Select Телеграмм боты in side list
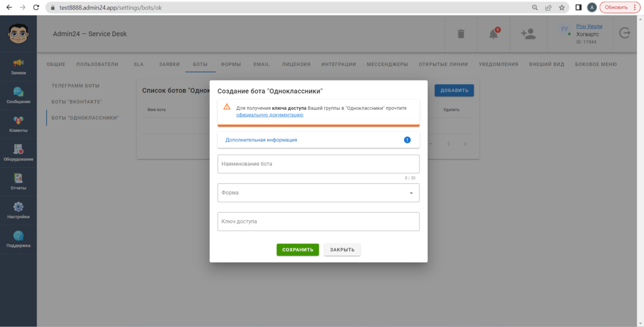Screen dimensions: 644x327 76,86
